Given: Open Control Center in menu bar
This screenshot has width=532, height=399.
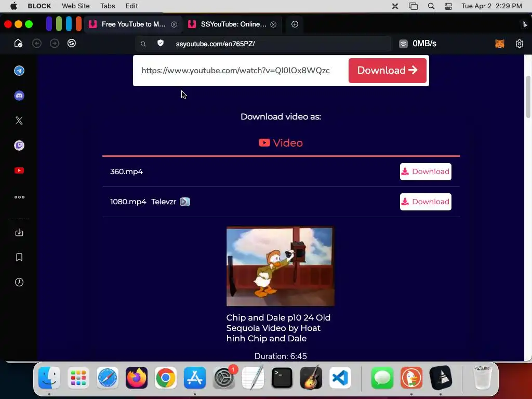Looking at the screenshot, I should (448, 6).
